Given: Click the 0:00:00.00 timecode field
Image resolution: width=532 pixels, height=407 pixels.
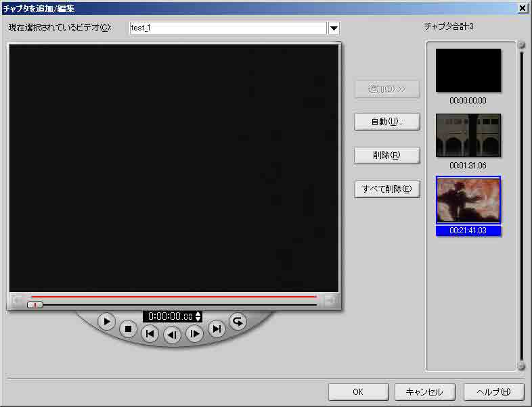Looking at the screenshot, I should click(x=170, y=316).
